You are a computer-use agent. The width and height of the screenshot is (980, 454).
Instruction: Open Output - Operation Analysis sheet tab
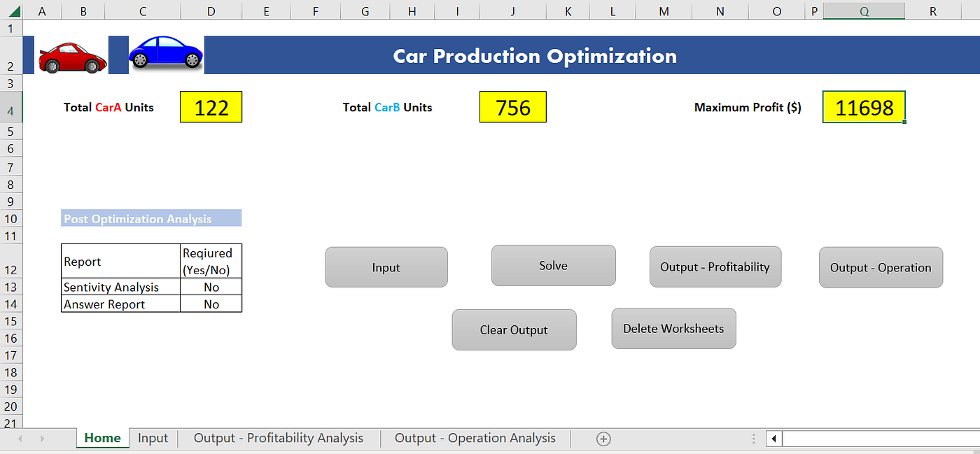click(475, 438)
